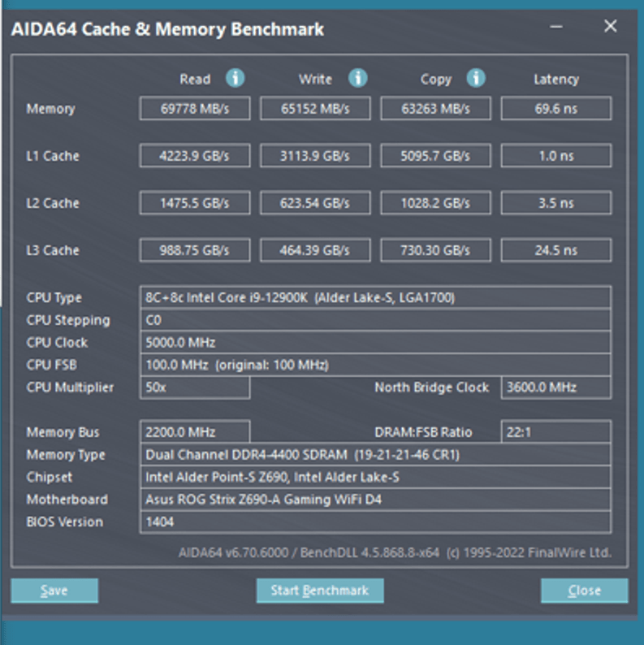Select L2 Cache write 623.54 GB/s
The width and height of the screenshot is (644, 645).
coord(315,203)
